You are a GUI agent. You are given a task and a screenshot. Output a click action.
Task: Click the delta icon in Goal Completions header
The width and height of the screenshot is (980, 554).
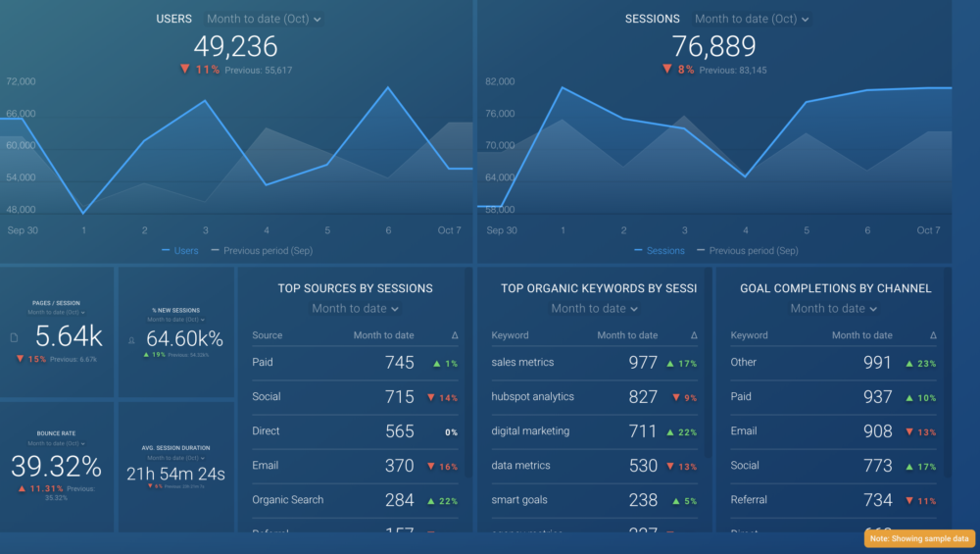coord(932,335)
